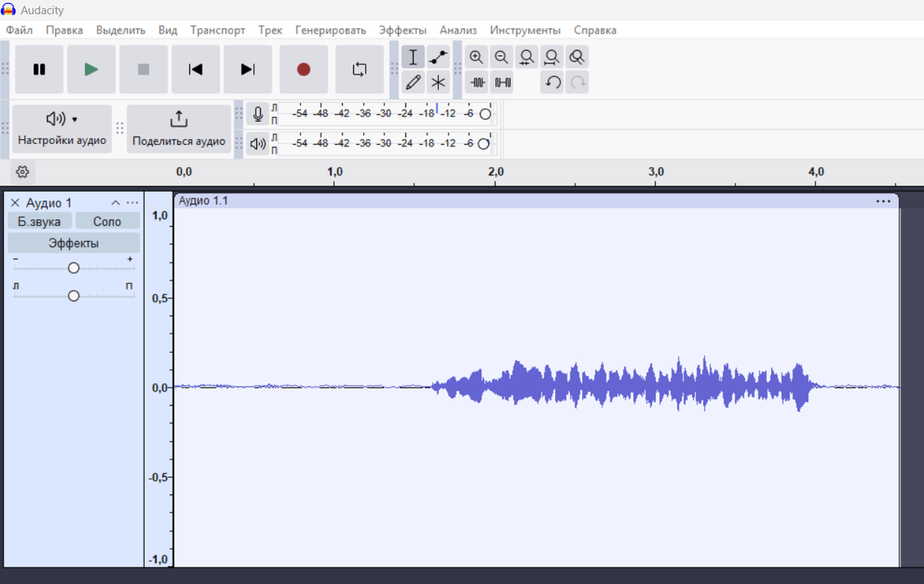
Task: Click the Pause button
Action: [x=39, y=69]
